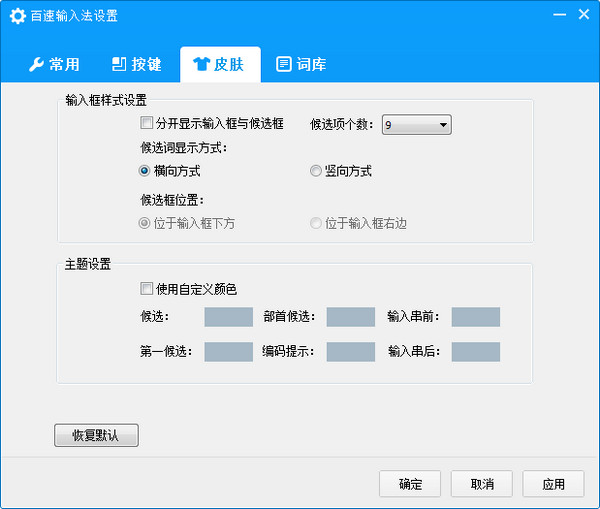Open the 候选项个数 dropdown
This screenshot has height=509, width=600.
[x=416, y=125]
